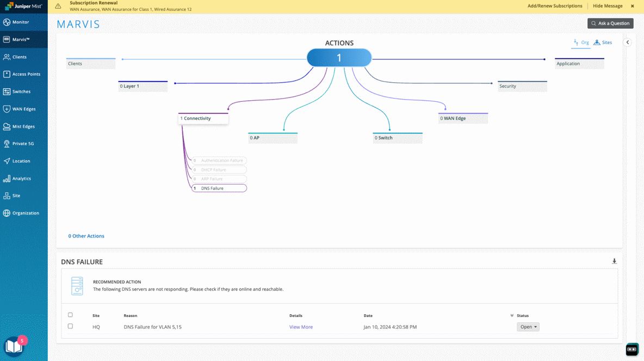Screen dimensions: 644x361
Task: Expand the column sort arrow beside Status
Action: click(x=512, y=316)
